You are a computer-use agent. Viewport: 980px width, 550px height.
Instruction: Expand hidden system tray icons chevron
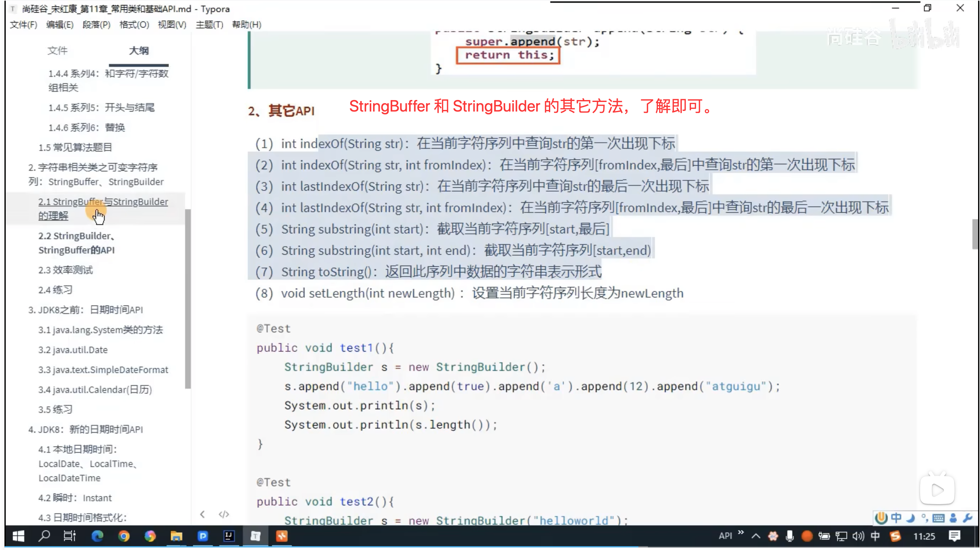click(x=756, y=536)
